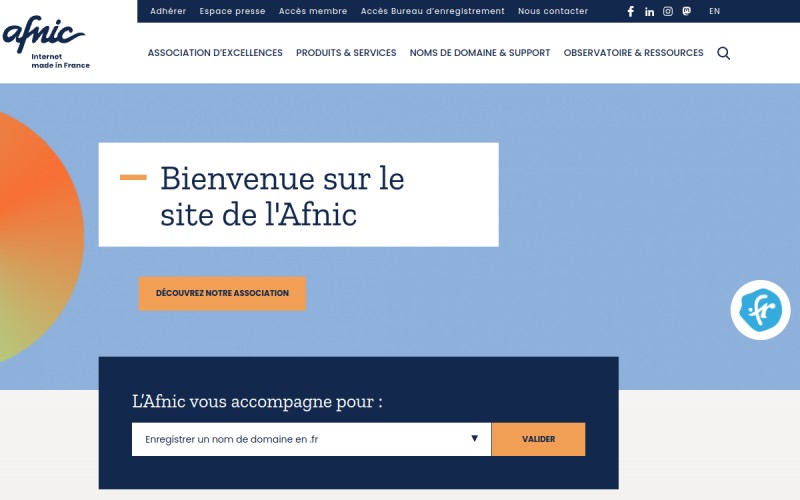
Task: Click the round .fr badge icon
Action: (760, 310)
